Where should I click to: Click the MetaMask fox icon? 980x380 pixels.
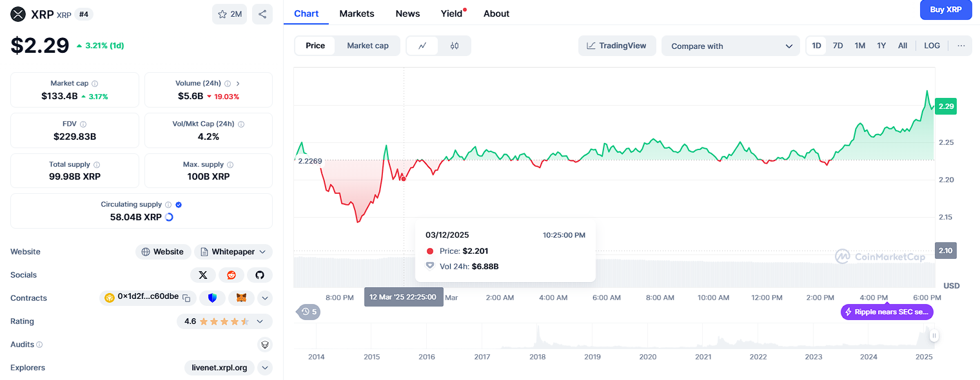(240, 298)
